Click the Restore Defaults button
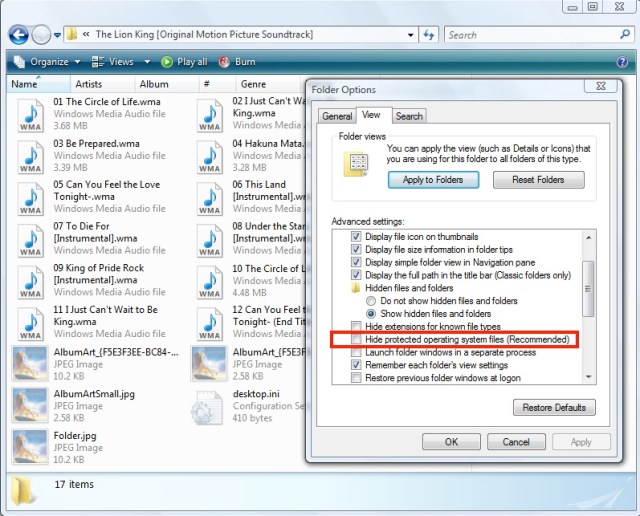Viewport: 640px width, 516px height. pyautogui.click(x=554, y=407)
